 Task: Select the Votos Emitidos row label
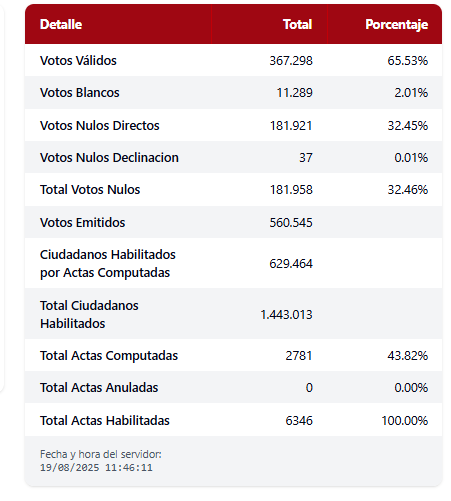82,222
